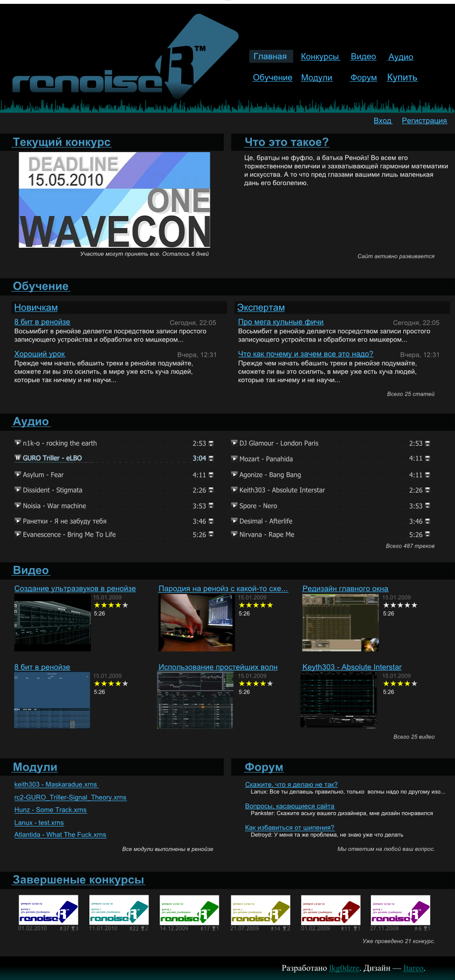This screenshot has width=455, height=980.
Task: Play Keith303 - Absolute Interstar audio track
Action: coord(234,490)
